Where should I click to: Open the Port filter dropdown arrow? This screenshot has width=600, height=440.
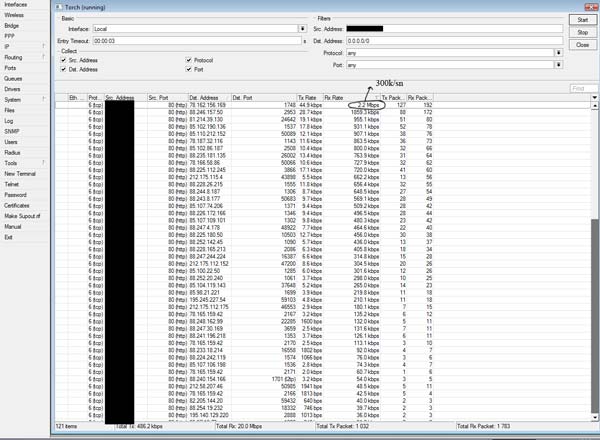(559, 65)
